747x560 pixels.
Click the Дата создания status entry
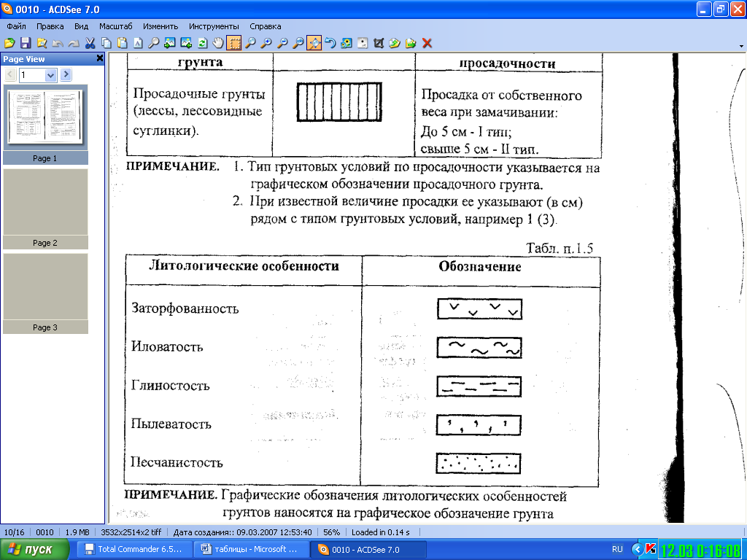(242, 532)
